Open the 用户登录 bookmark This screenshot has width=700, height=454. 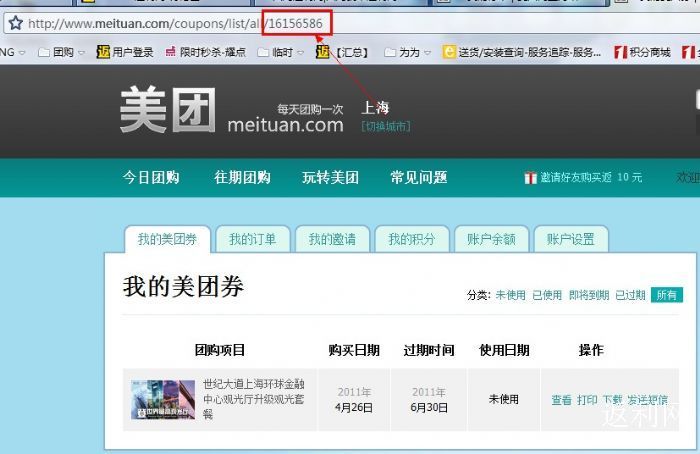tap(125, 52)
